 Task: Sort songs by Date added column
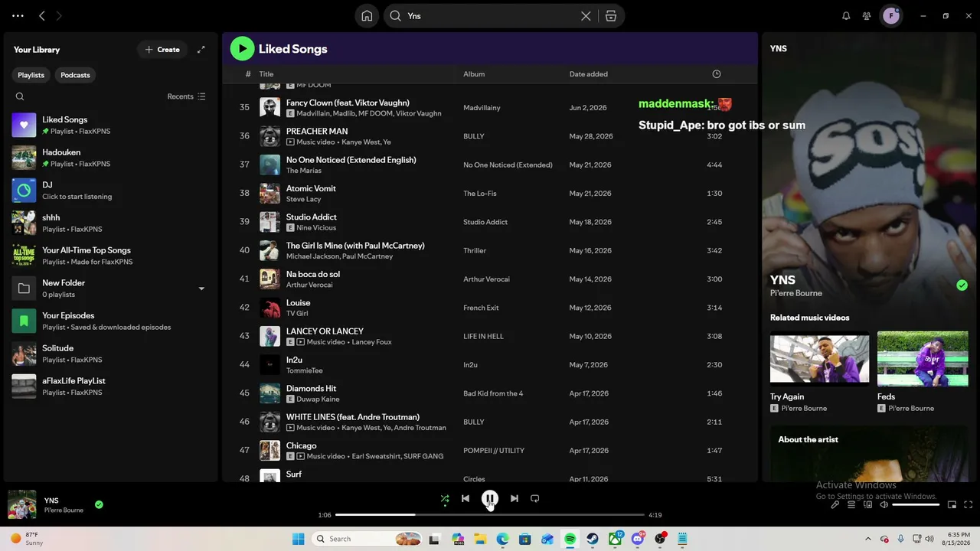588,74
